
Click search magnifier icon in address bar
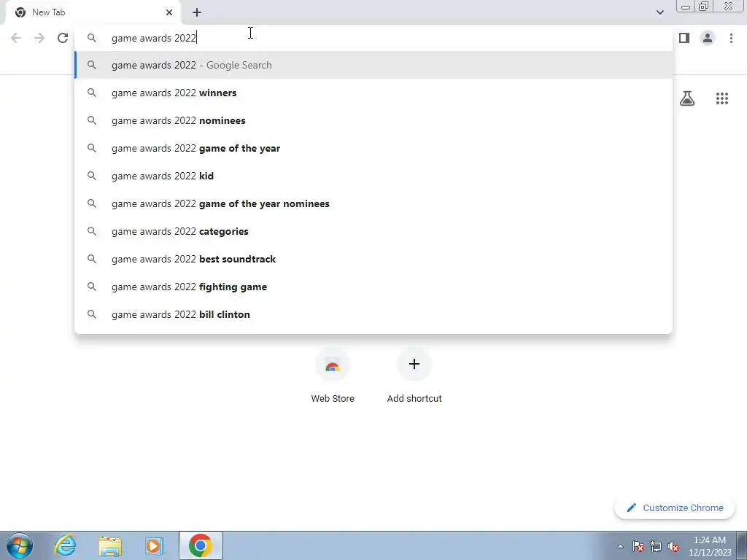coord(92,38)
